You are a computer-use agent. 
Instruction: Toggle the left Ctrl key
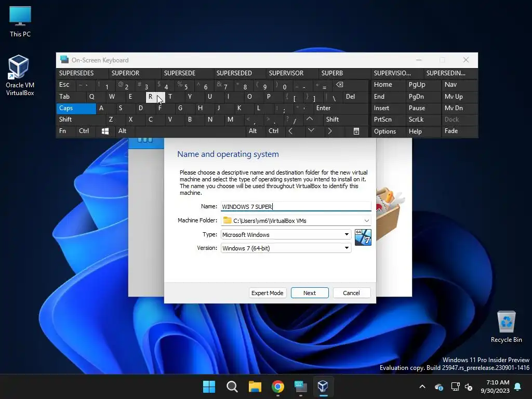86,131
